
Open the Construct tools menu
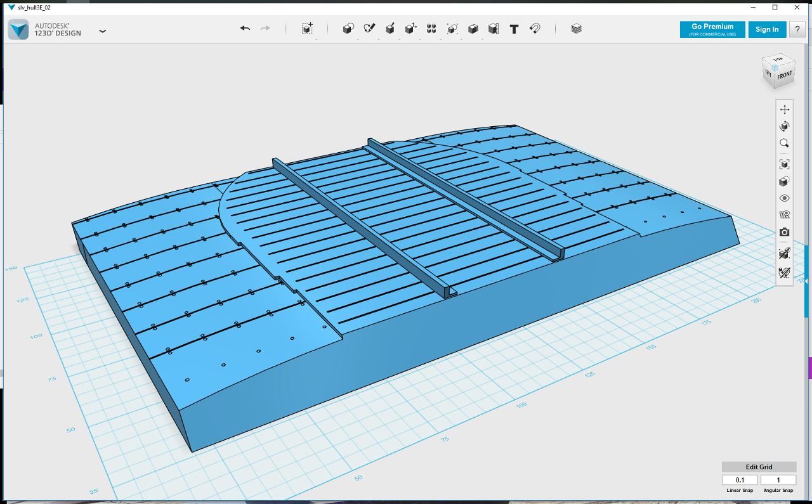click(390, 29)
